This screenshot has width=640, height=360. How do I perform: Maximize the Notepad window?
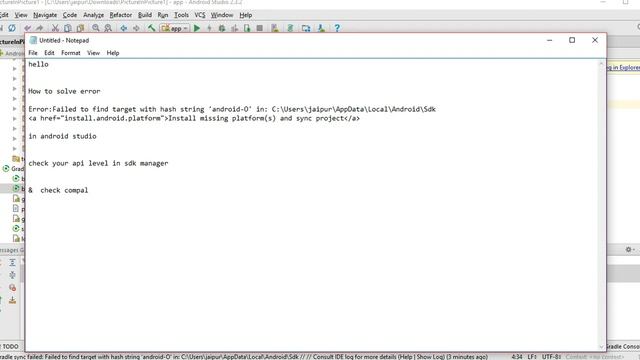click(x=572, y=40)
